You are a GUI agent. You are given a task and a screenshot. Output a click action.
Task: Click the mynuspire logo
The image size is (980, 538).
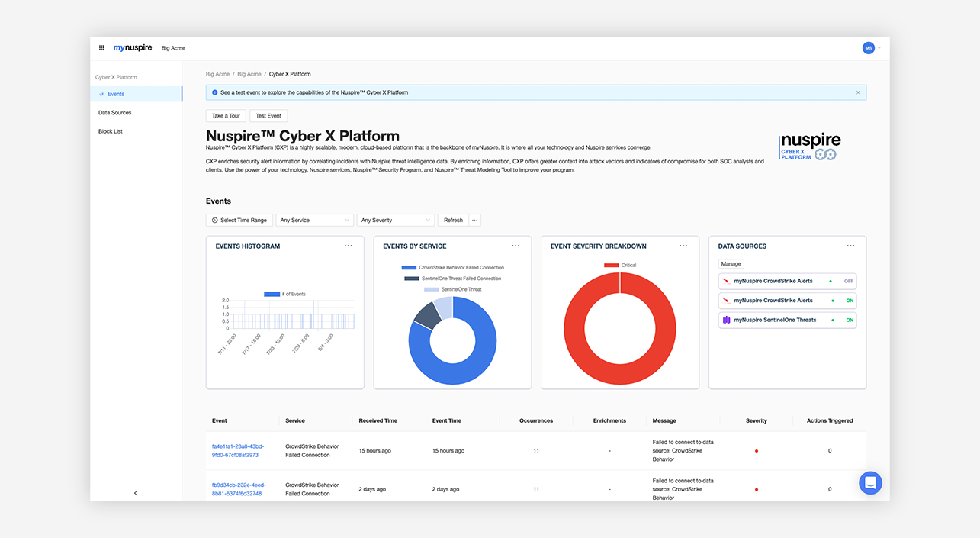click(133, 48)
